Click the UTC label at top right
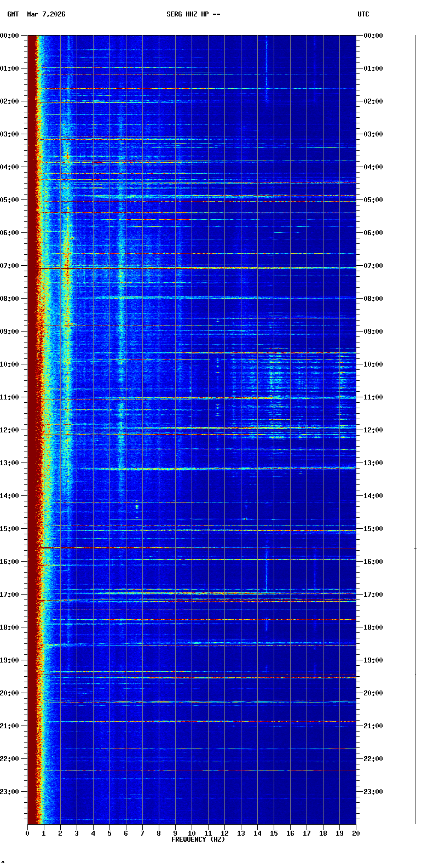Viewport: 439px width, 868px height. [x=363, y=14]
